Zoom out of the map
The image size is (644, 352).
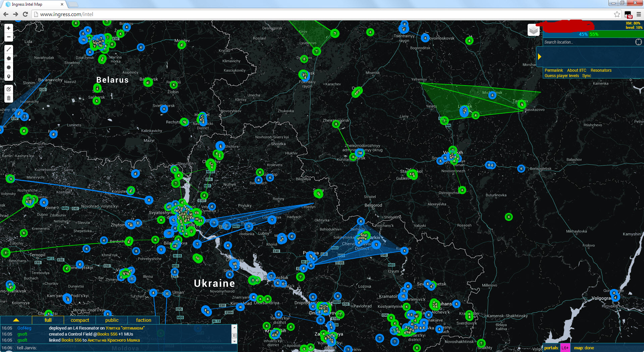(x=8, y=37)
